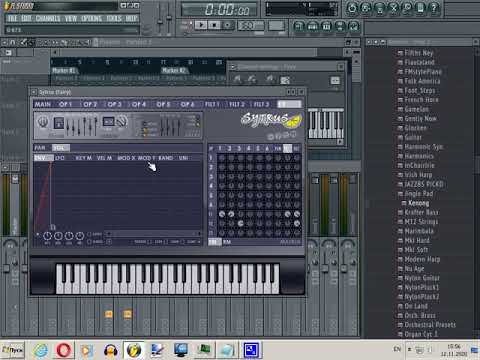Open the OPTIONS menu
Screen dimensions: 480x360
(x=92, y=18)
